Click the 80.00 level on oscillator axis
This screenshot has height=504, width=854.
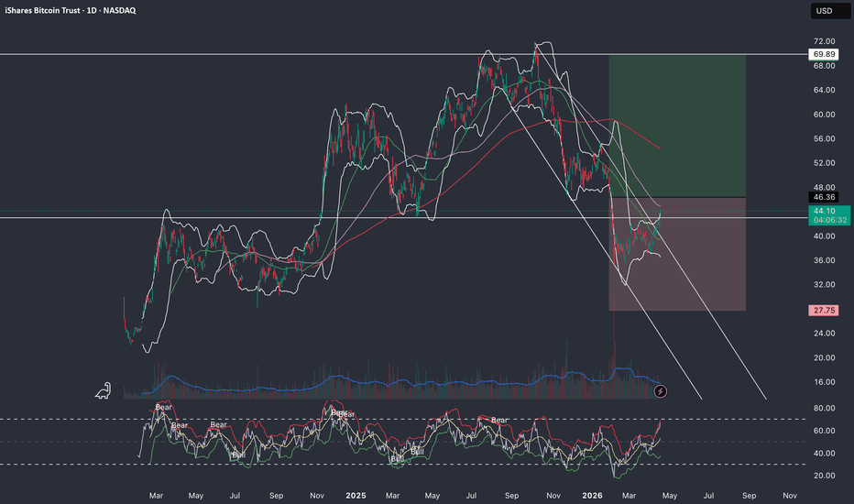823,408
